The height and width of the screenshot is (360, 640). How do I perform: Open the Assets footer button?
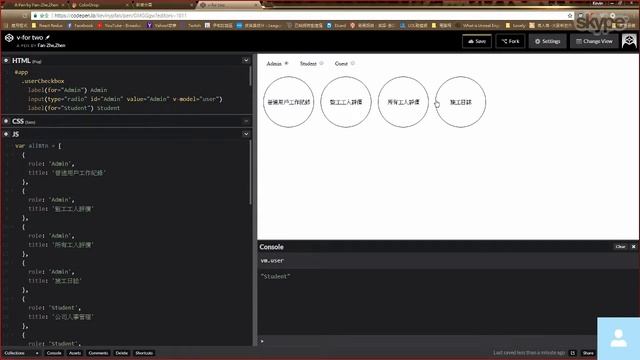(75, 353)
